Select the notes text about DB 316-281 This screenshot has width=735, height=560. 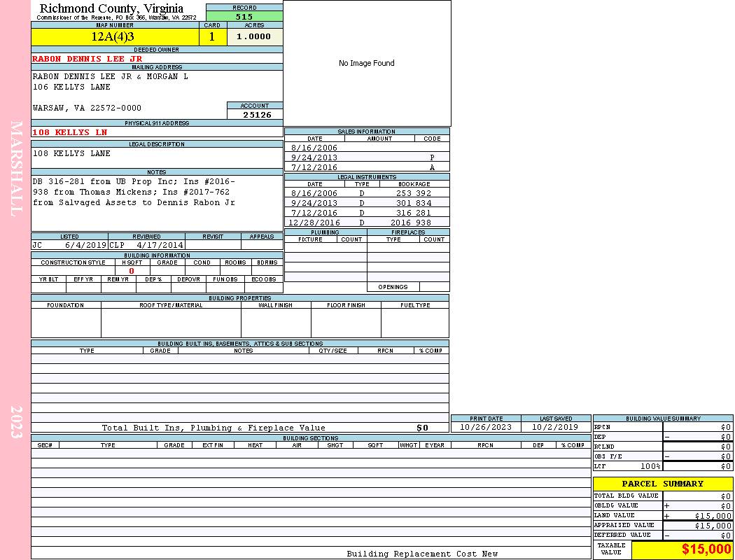coord(134,192)
